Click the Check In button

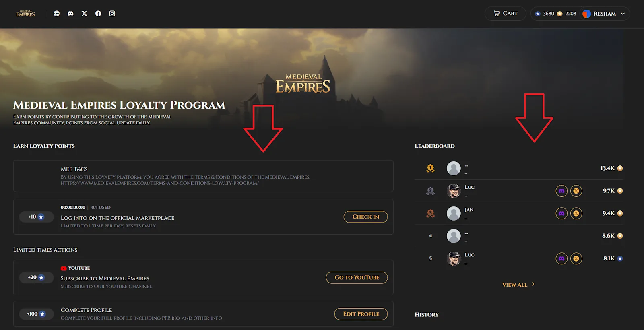[365, 217]
